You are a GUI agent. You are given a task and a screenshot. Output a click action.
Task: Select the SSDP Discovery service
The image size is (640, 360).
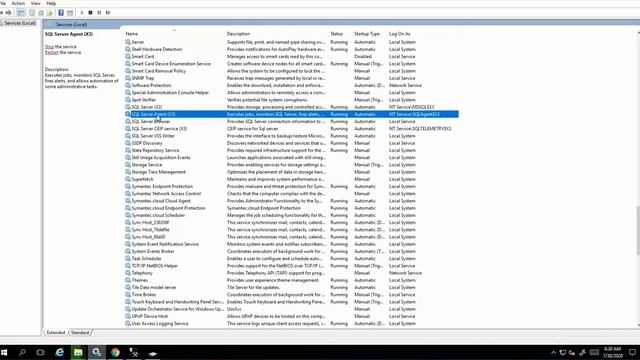tap(292, 143)
